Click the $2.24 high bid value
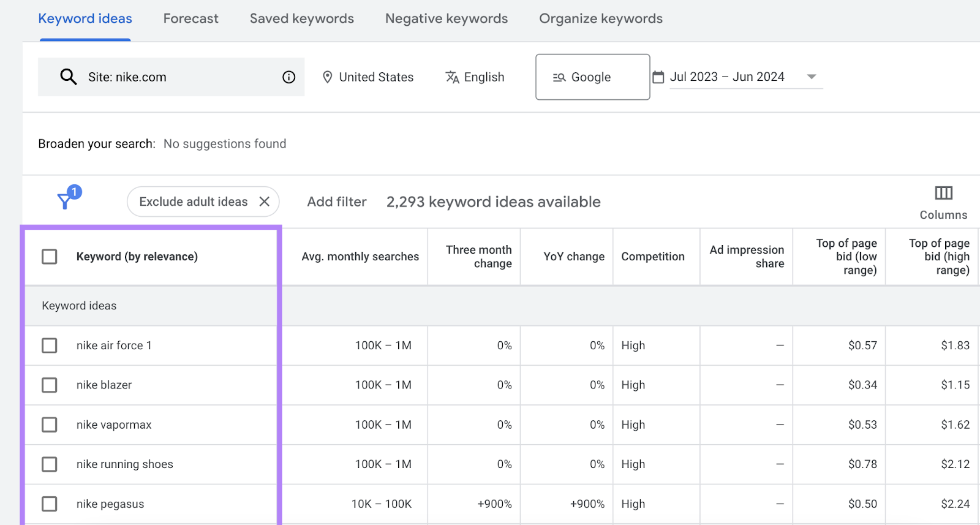Viewport: 980px width, 525px height. click(x=956, y=504)
